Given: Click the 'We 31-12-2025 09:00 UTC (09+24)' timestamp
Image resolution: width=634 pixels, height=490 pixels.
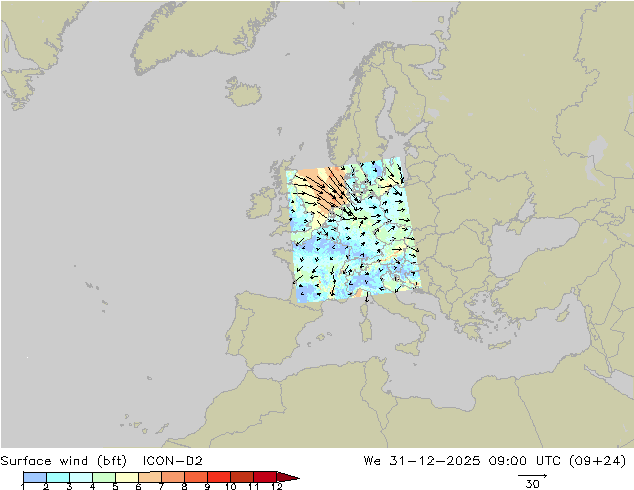Looking at the screenshot, I should pos(495,461).
